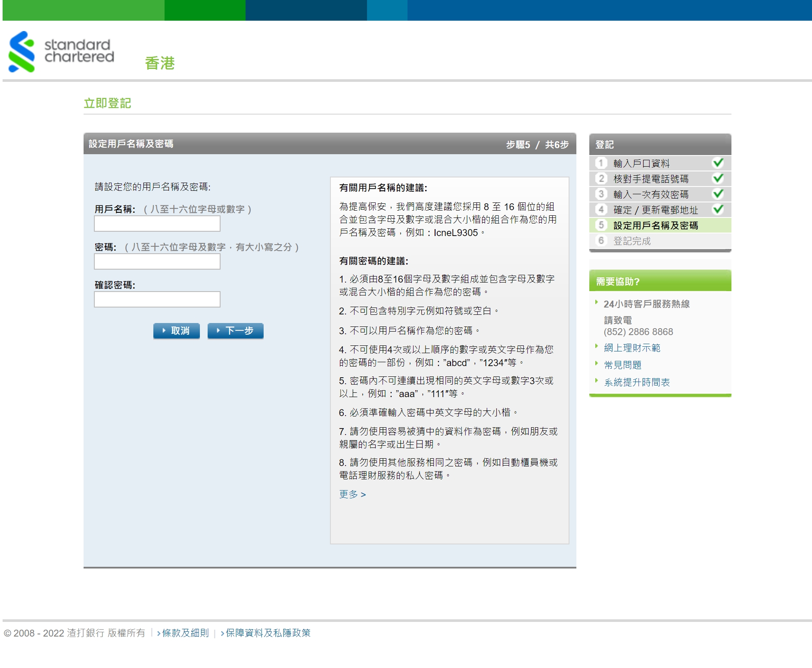Open the 常見問題 FAQ link

622,365
